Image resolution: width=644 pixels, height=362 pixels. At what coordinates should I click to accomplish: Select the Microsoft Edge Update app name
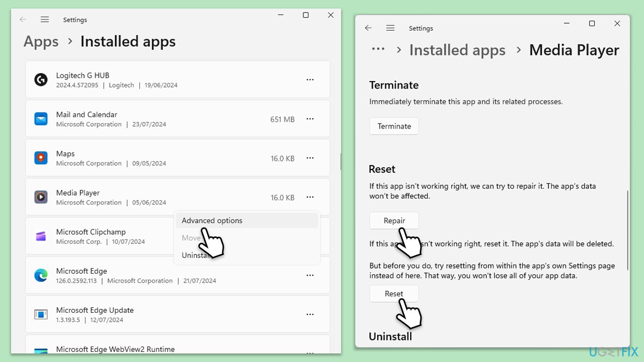click(95, 311)
